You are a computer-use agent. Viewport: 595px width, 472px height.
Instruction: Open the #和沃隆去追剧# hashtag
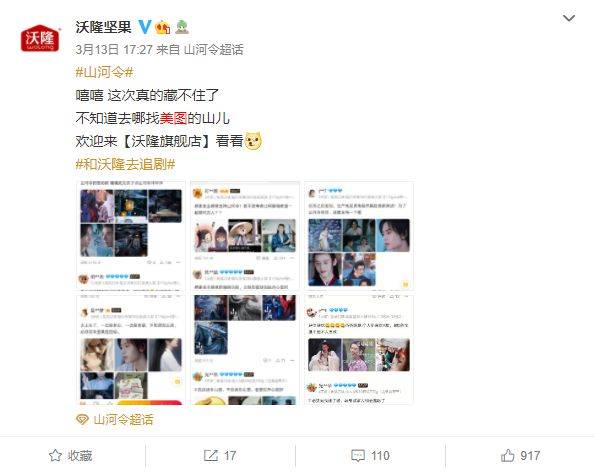(125, 164)
